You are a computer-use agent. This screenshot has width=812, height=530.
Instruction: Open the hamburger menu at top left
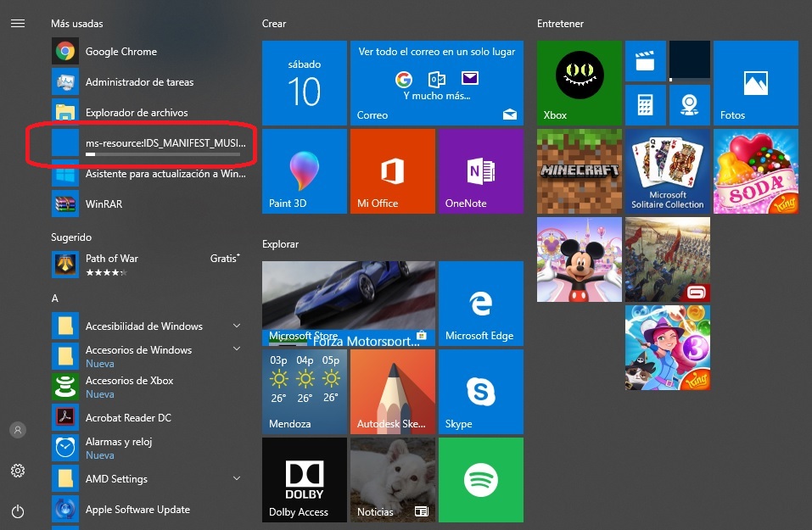(18, 23)
